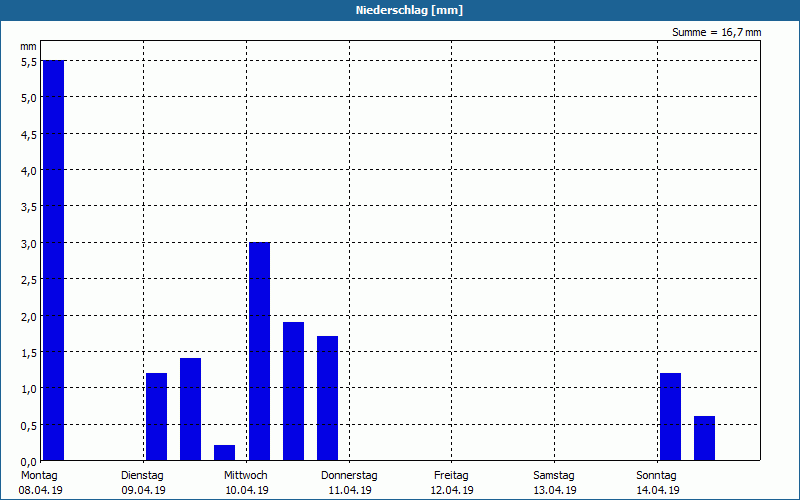Click the Freitag day label
The height and width of the screenshot is (500, 800).
coord(451,476)
